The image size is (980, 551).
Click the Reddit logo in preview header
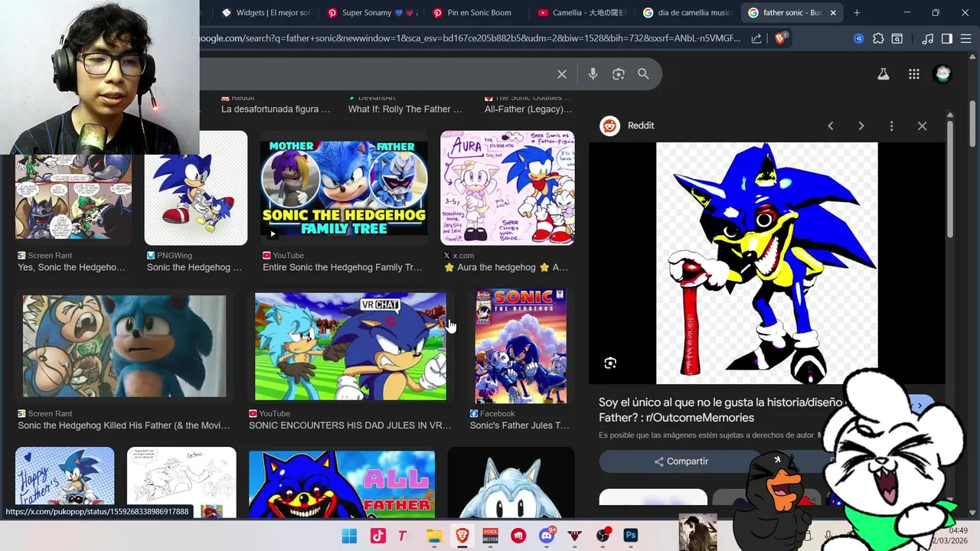[609, 126]
